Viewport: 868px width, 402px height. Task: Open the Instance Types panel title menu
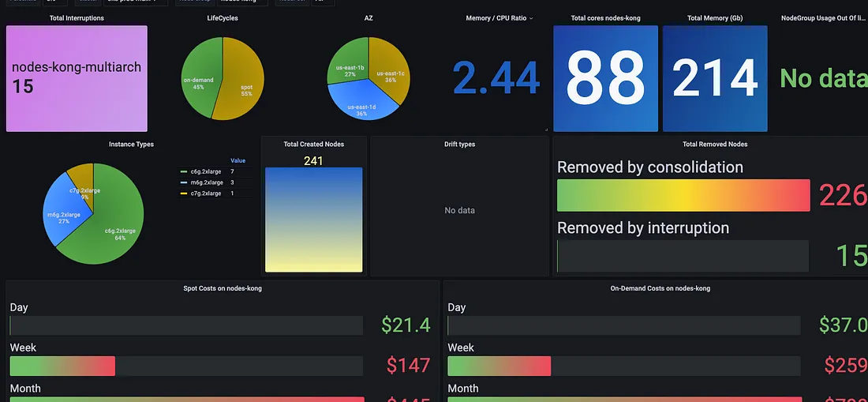click(131, 144)
